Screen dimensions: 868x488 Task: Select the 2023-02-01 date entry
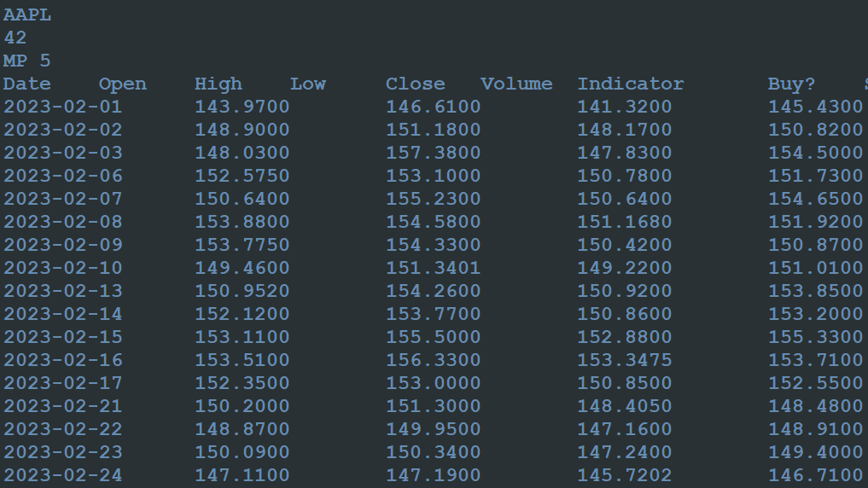click(62, 107)
